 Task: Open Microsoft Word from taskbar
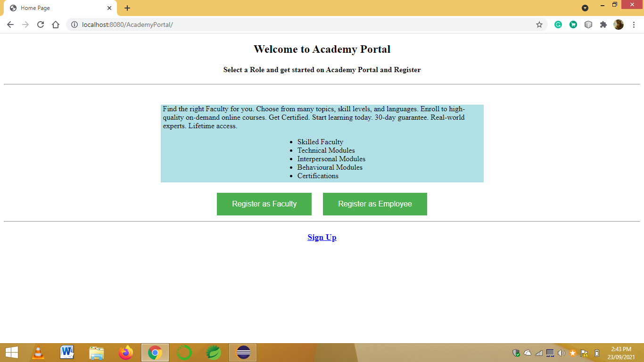point(67,353)
